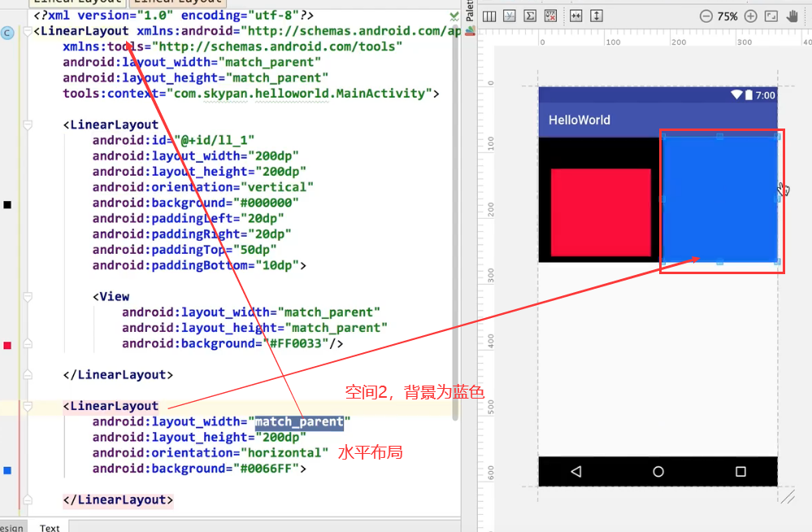The height and width of the screenshot is (532, 812).
Task: Click the blue #0066FF gutter color swatch
Action: (7, 470)
